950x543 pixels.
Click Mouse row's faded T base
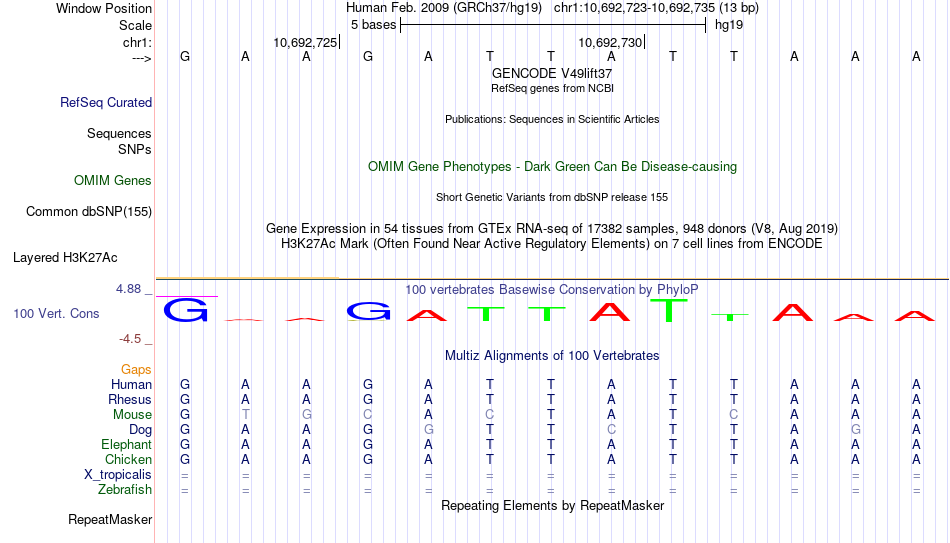(x=245, y=415)
